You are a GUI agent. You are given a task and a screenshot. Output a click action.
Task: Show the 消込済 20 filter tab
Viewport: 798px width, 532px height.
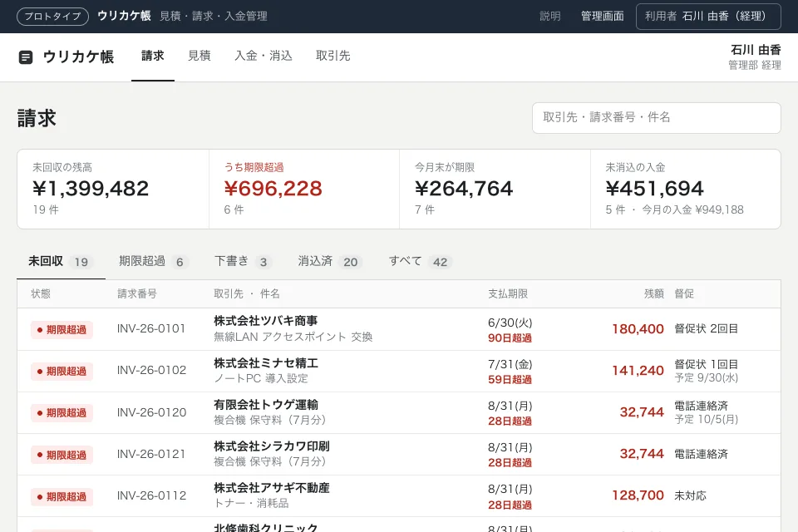330,262
